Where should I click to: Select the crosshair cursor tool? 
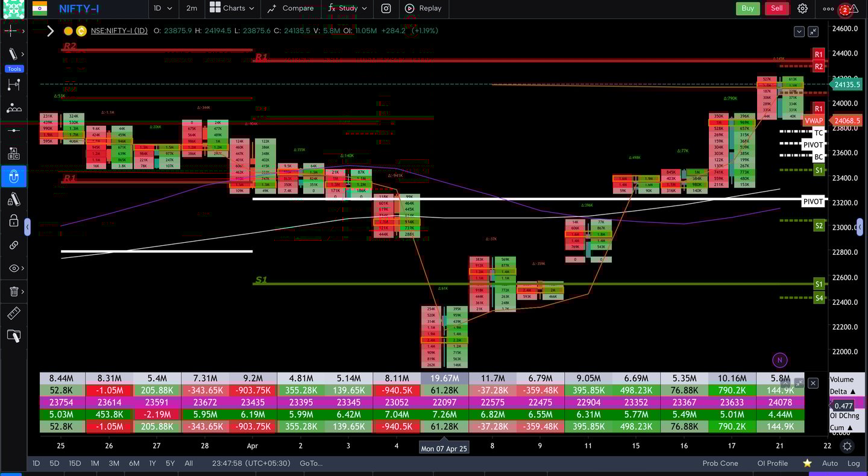click(11, 30)
